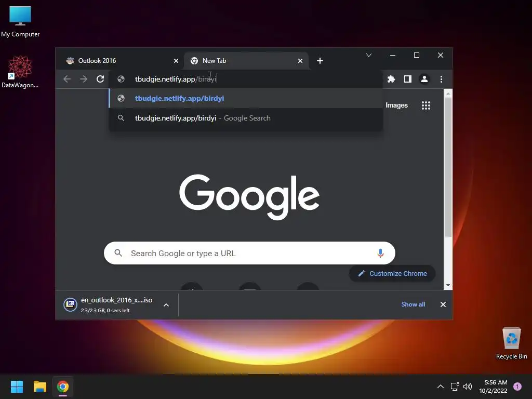Open DataWagon desktop shortcut
Image resolution: width=532 pixels, height=399 pixels.
pos(20,72)
